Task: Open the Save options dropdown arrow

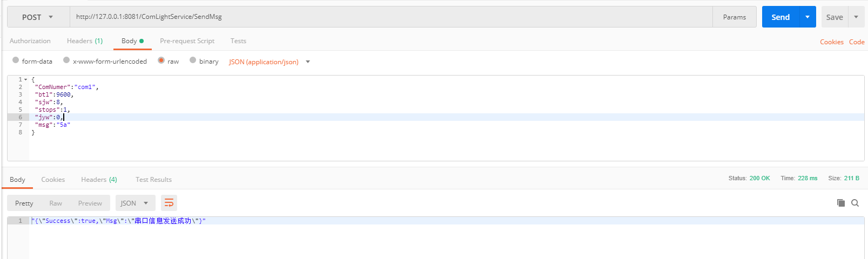Action: (x=856, y=17)
